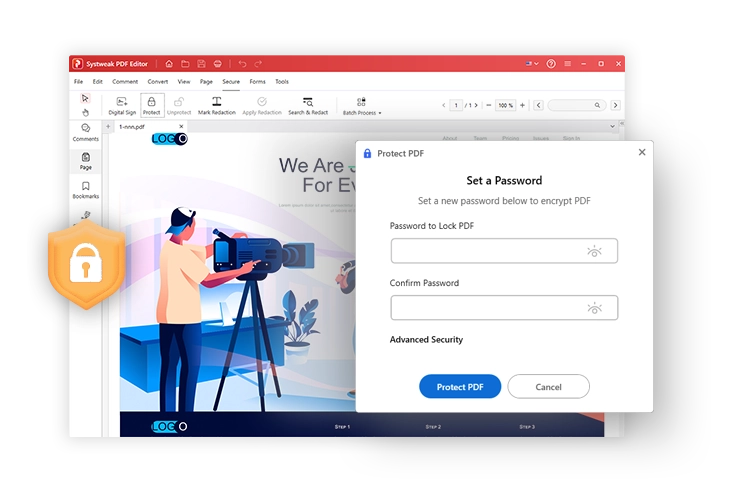
Task: Open the language flag dropdown
Action: 532,64
